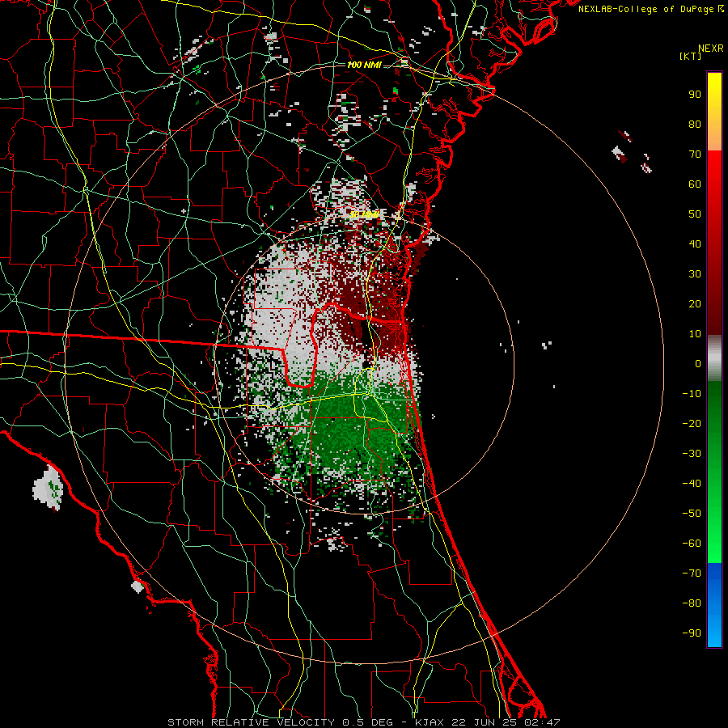The width and height of the screenshot is (728, 728).
Task: Click the 70 value on the velocity scale
Action: [695, 154]
